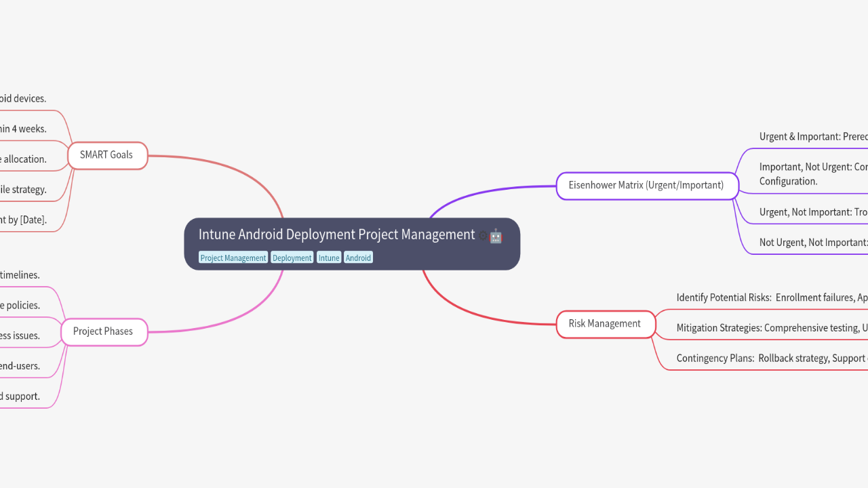The height and width of the screenshot is (488, 868).
Task: Click the 'Not Urgent, Not Important' leaf item
Action: 812,243
